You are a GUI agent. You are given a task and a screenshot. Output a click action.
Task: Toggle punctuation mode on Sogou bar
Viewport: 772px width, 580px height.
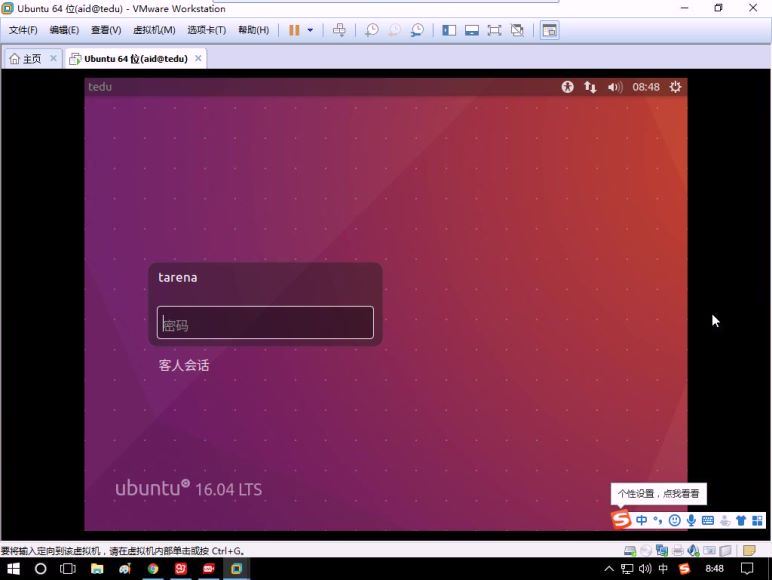coord(658,520)
